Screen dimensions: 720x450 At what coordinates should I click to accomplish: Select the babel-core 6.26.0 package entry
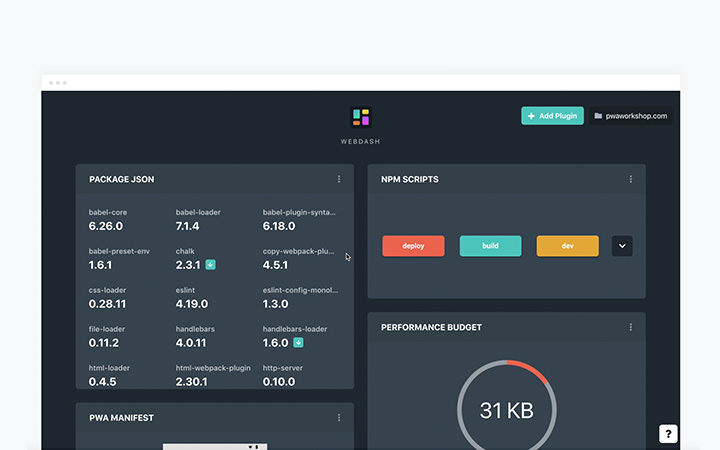click(110, 220)
